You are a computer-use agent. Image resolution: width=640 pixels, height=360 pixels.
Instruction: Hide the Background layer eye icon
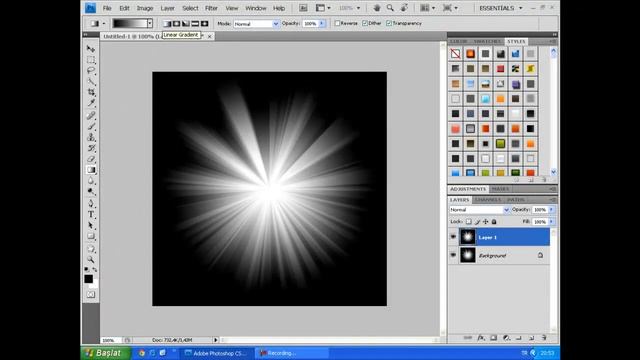pos(453,255)
